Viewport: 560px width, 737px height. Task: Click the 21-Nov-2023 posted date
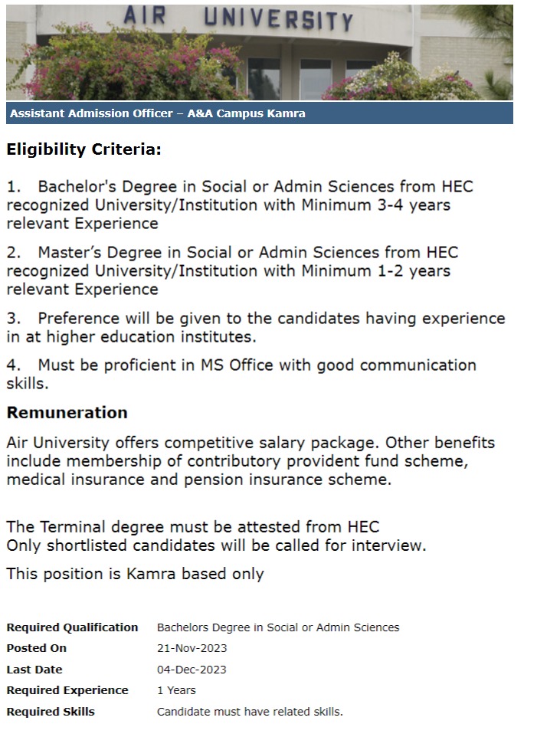192,648
